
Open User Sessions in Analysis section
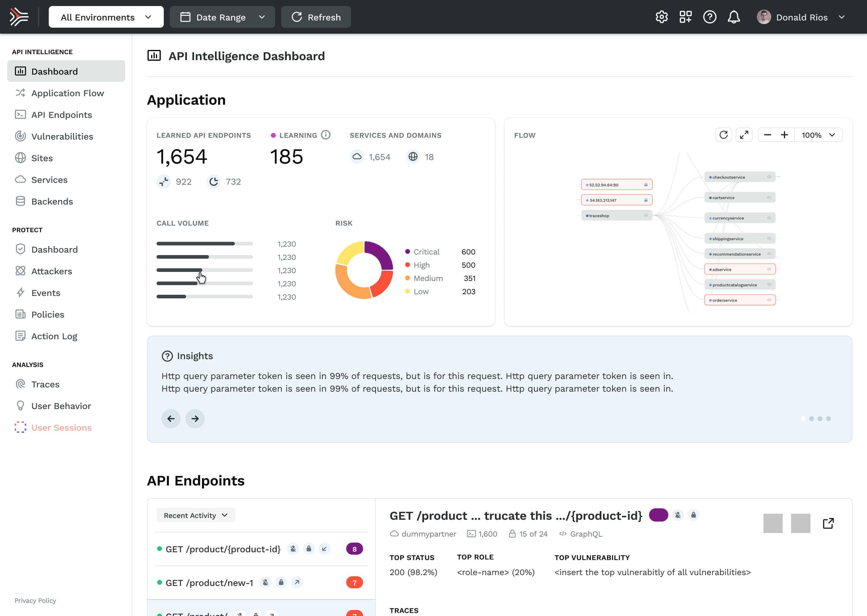pyautogui.click(x=61, y=427)
